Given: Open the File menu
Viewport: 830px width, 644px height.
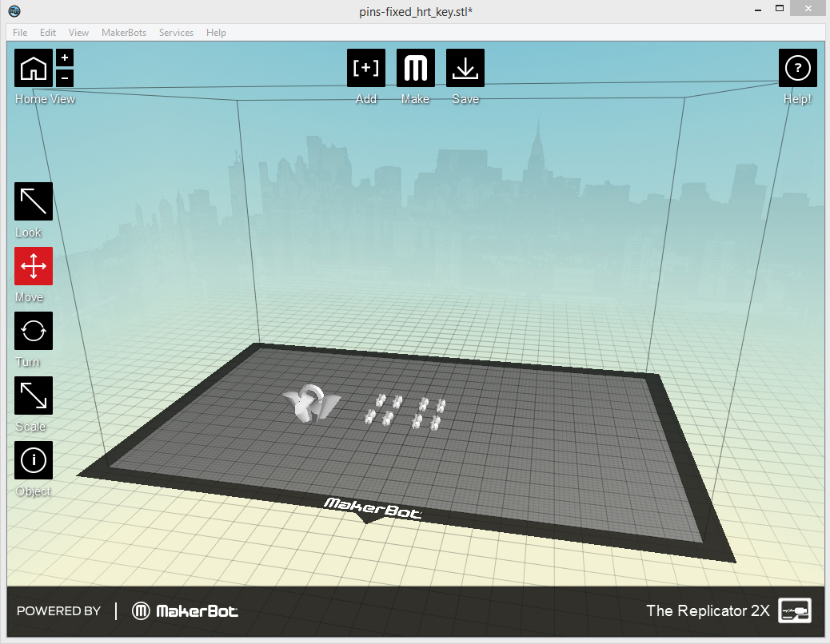Looking at the screenshot, I should tap(20, 33).
